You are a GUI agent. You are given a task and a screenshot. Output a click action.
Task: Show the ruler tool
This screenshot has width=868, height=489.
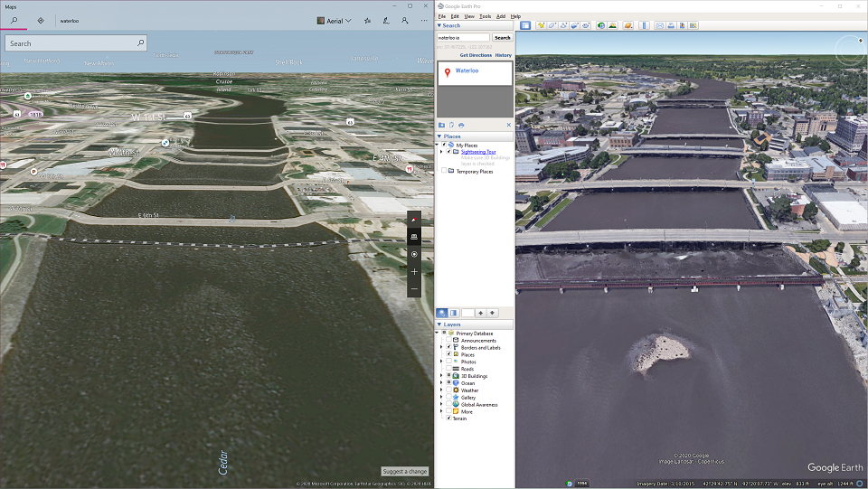click(645, 25)
